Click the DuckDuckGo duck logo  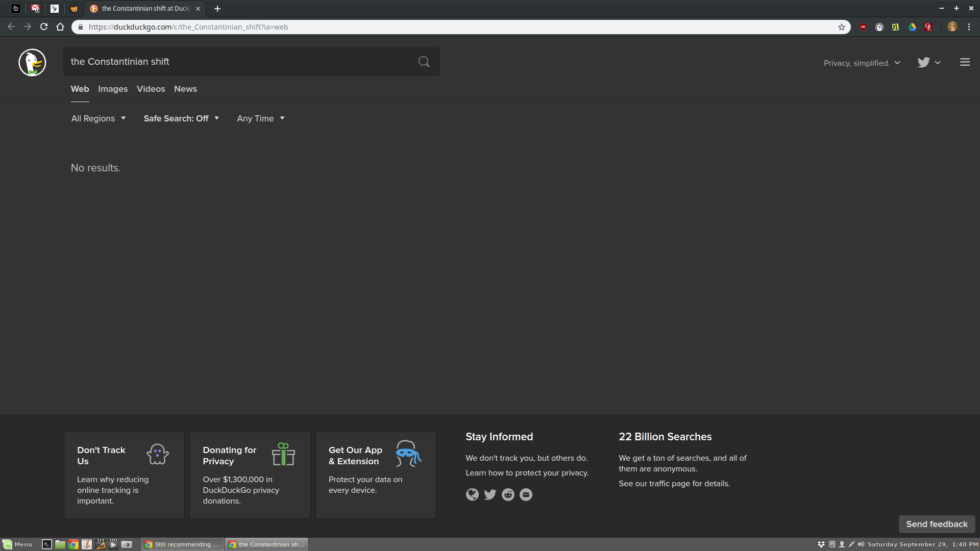pyautogui.click(x=32, y=62)
